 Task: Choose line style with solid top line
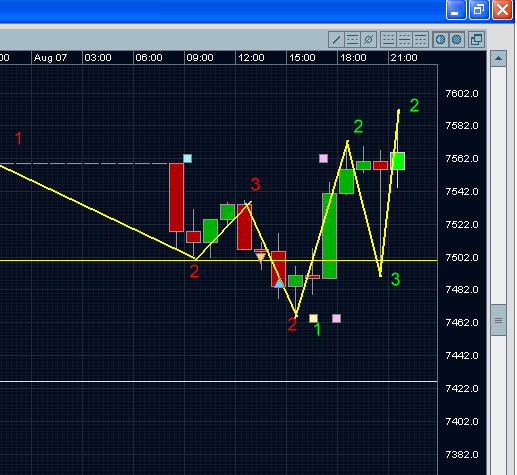pyautogui.click(x=420, y=40)
